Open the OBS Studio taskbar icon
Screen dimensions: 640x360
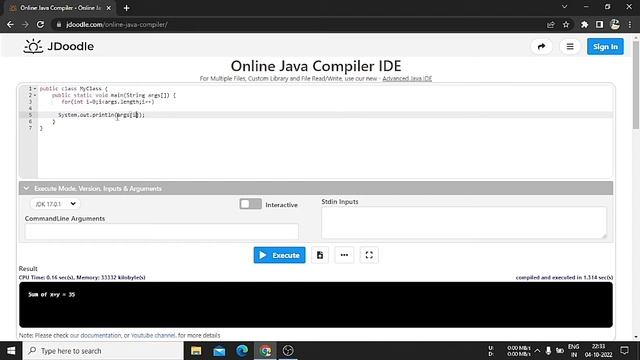(x=288, y=351)
